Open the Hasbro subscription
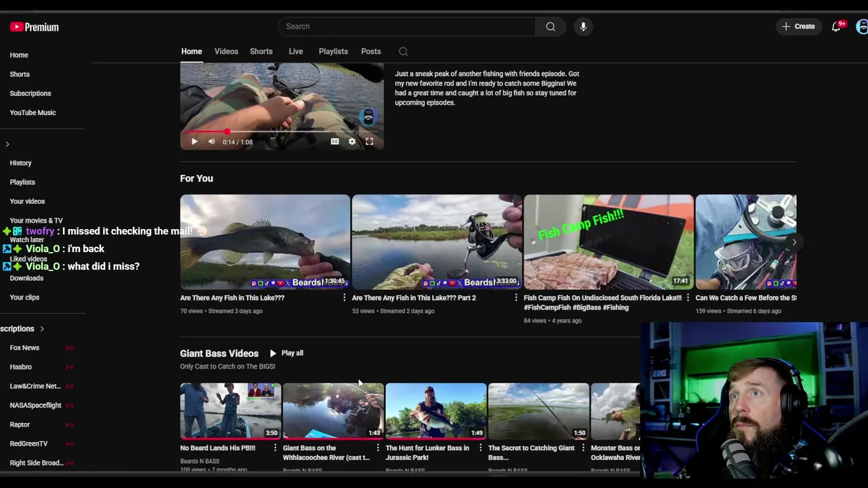 20,367
